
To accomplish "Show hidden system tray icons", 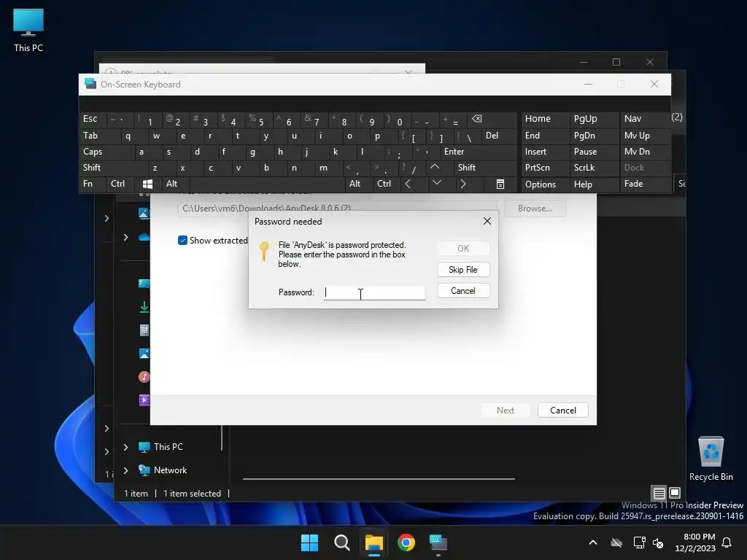I will pyautogui.click(x=593, y=542).
